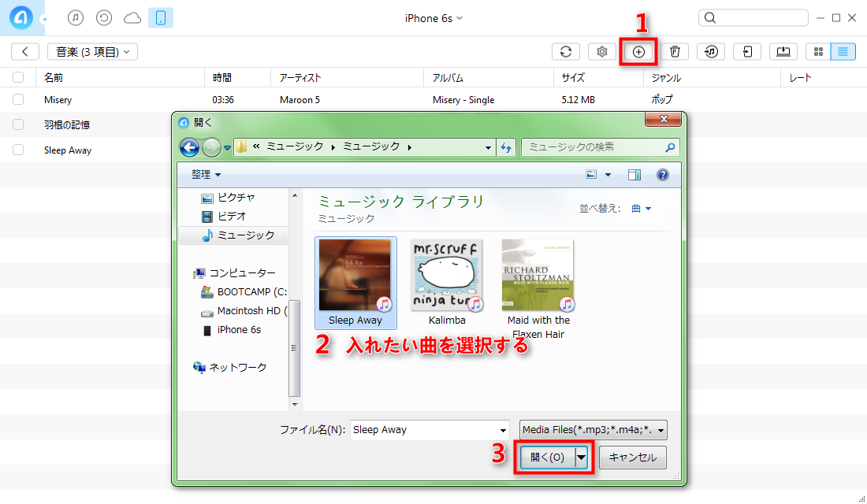The width and height of the screenshot is (867, 504).
Task: Check the box for 羽根の記憶
Action: [x=18, y=124]
